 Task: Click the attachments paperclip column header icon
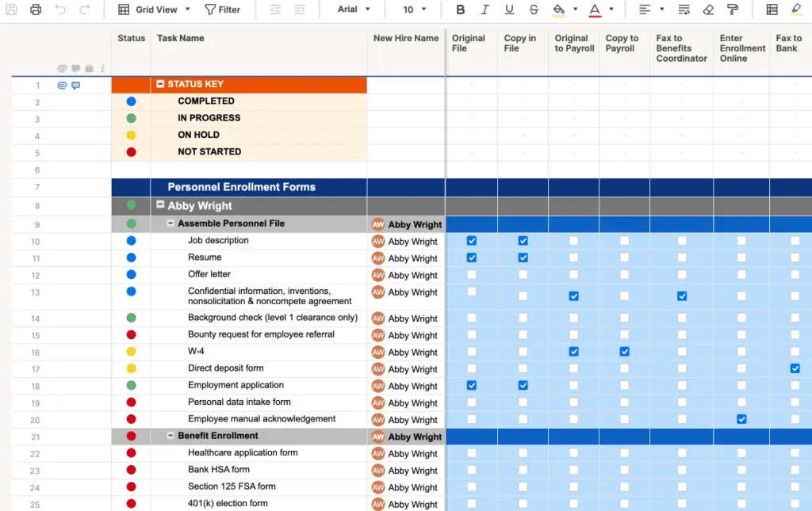click(x=62, y=68)
